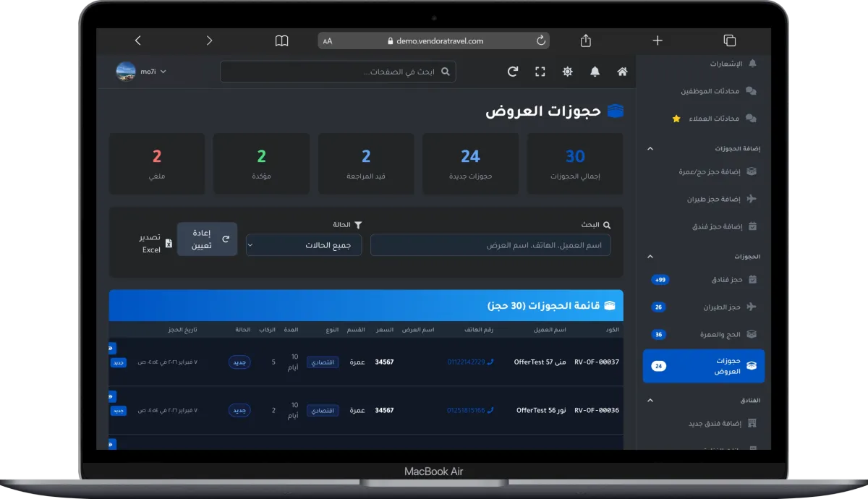Open the جميع الحالات status dropdown
This screenshot has width=868, height=499.
[304, 245]
